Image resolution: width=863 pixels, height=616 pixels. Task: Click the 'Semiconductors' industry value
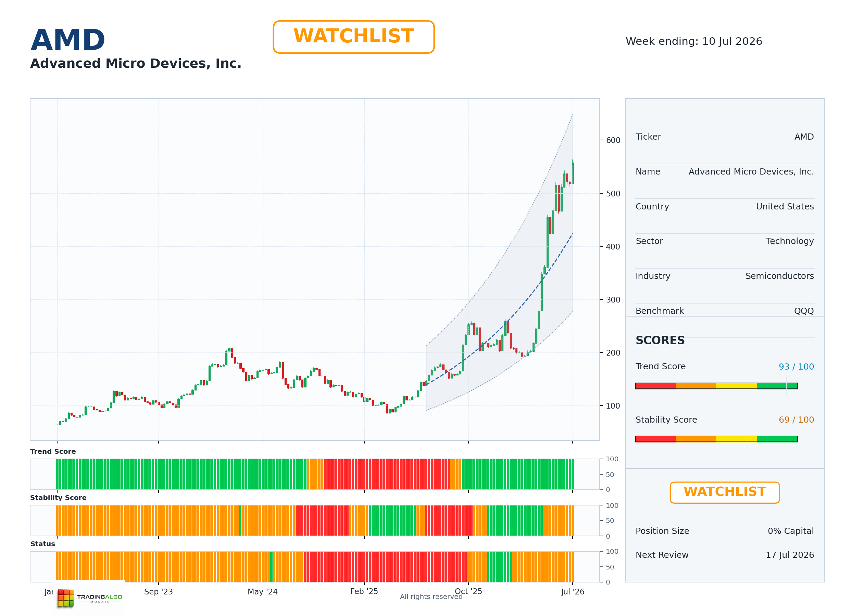click(779, 276)
